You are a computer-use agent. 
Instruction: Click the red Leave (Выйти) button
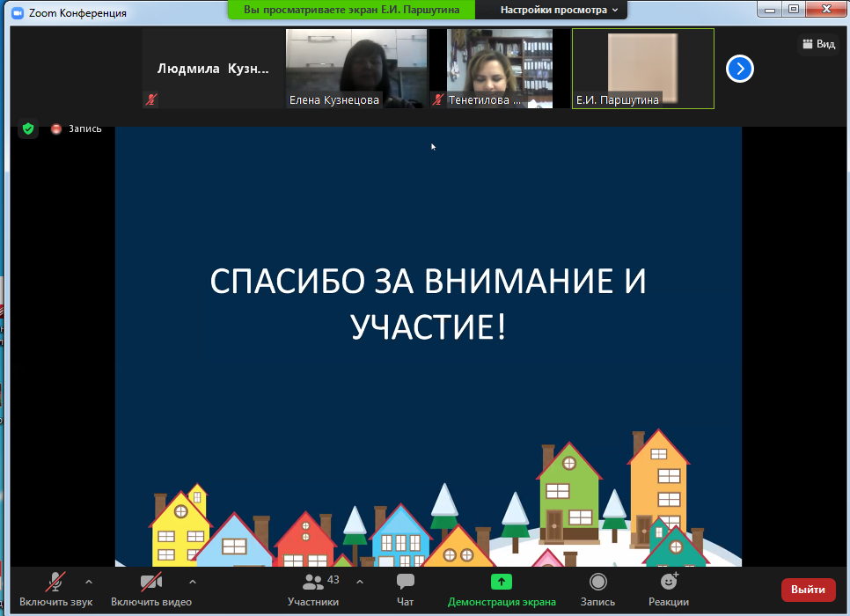click(808, 590)
